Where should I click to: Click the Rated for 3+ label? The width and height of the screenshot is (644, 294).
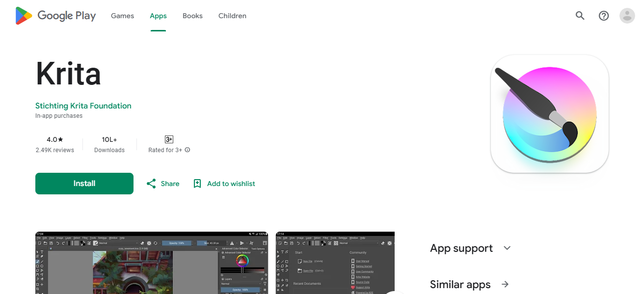click(165, 150)
